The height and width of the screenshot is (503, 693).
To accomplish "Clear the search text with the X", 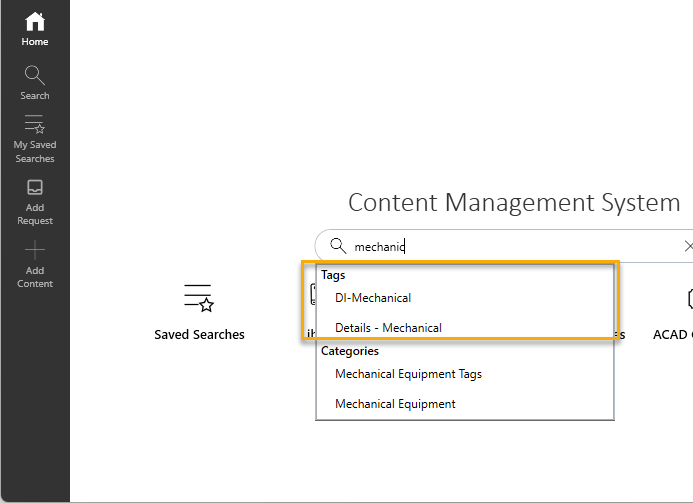I will coord(687,246).
